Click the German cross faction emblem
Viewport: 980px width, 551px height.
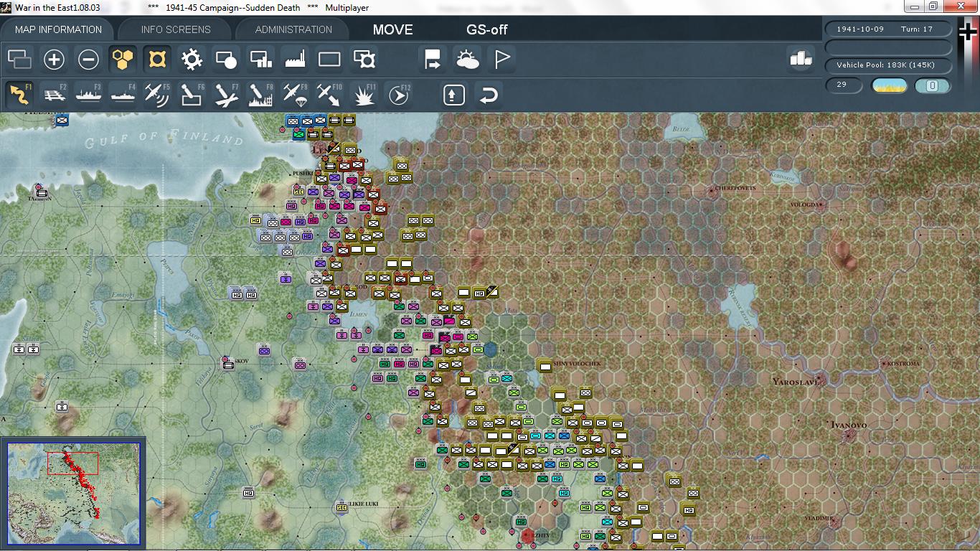(x=968, y=32)
